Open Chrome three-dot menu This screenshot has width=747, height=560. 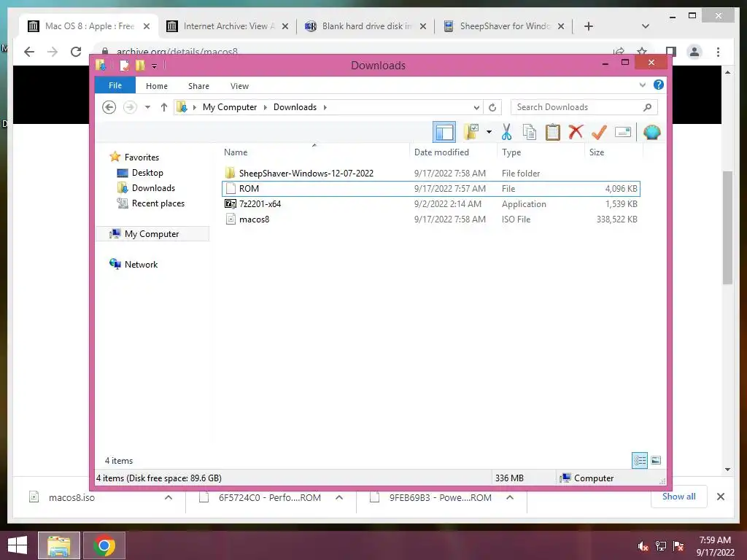tap(719, 52)
